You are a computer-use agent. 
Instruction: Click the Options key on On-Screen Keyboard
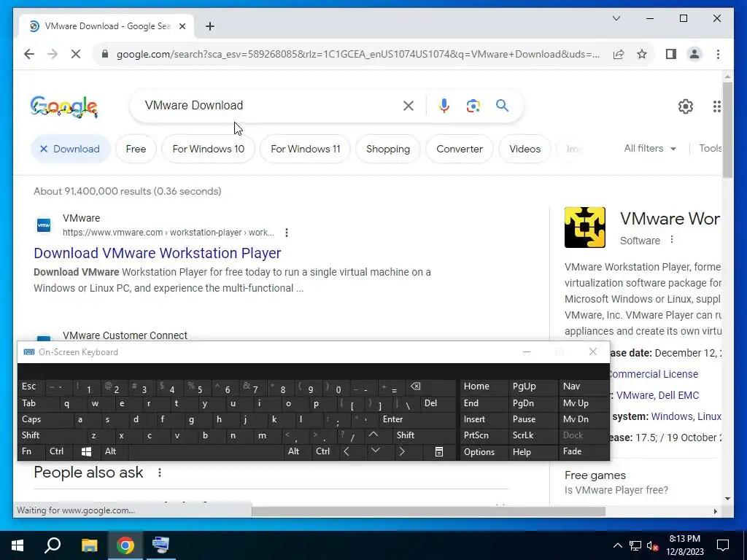click(x=484, y=452)
